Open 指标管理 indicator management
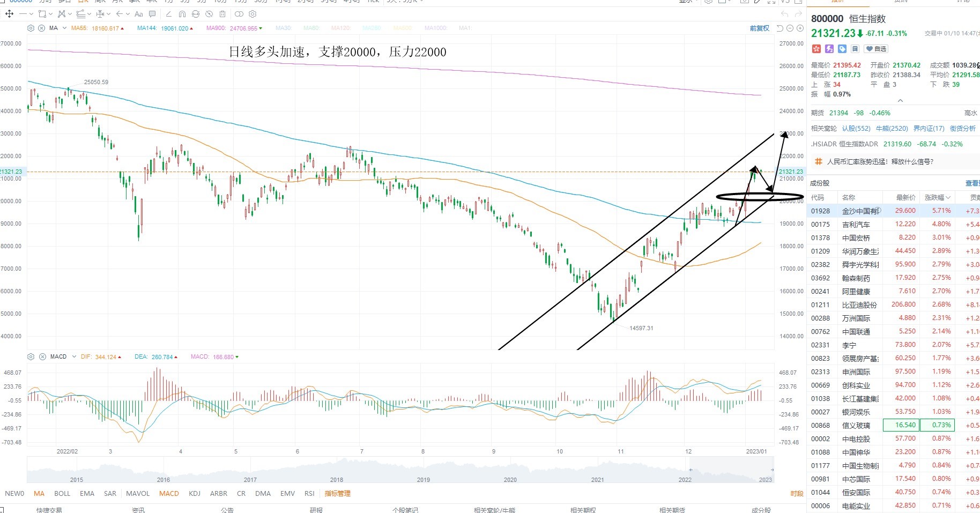The image size is (980, 513). [337, 493]
